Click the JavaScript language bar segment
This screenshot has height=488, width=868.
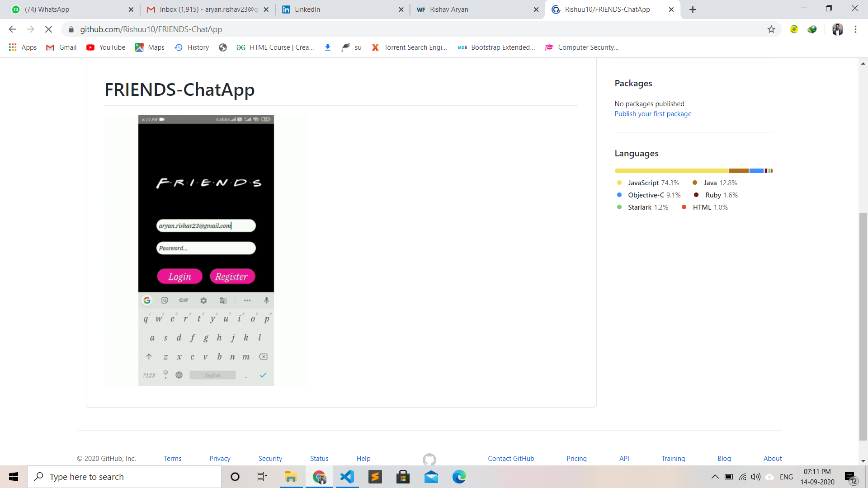[671, 171]
